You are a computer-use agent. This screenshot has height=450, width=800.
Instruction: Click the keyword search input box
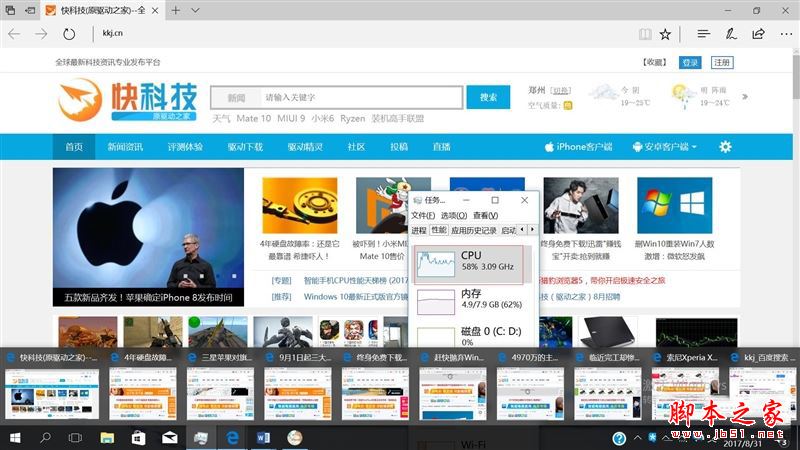pyautogui.click(x=361, y=97)
